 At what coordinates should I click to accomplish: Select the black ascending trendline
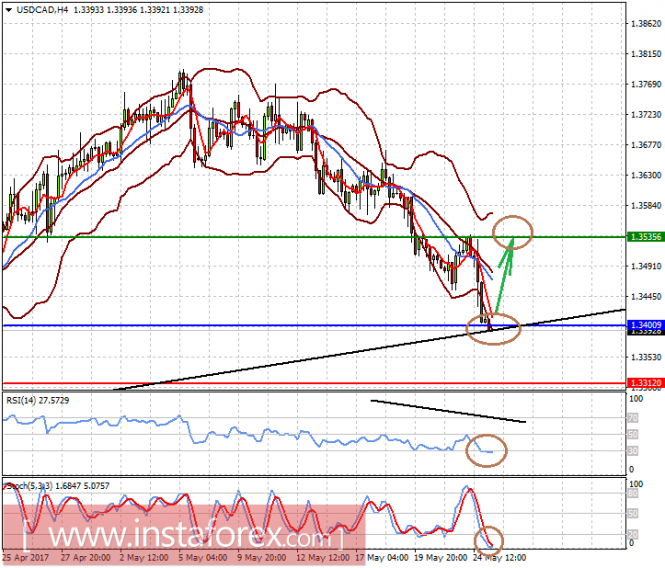369,350
